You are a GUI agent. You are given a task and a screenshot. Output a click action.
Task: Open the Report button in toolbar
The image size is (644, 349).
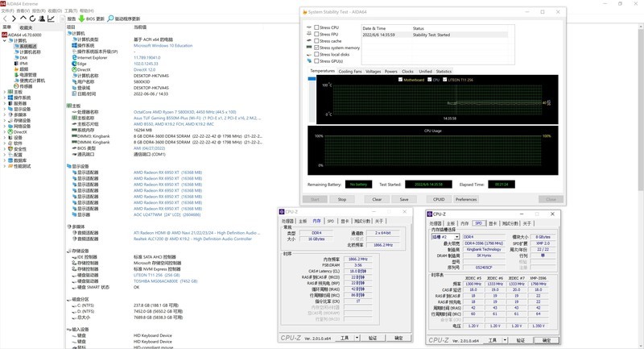(68, 18)
